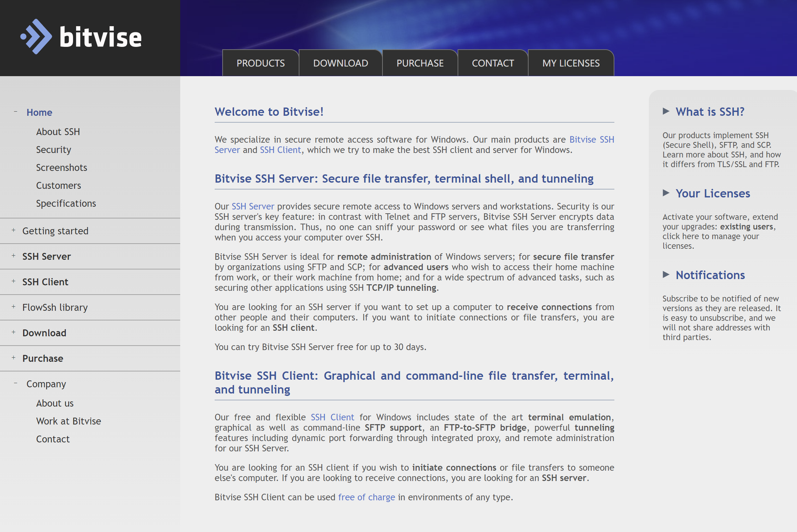Expand the Purchase sidebar section

click(13, 358)
